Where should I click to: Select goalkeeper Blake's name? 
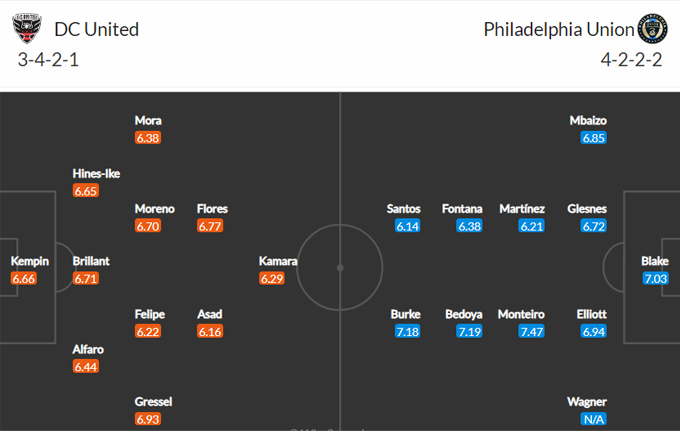pos(654,261)
